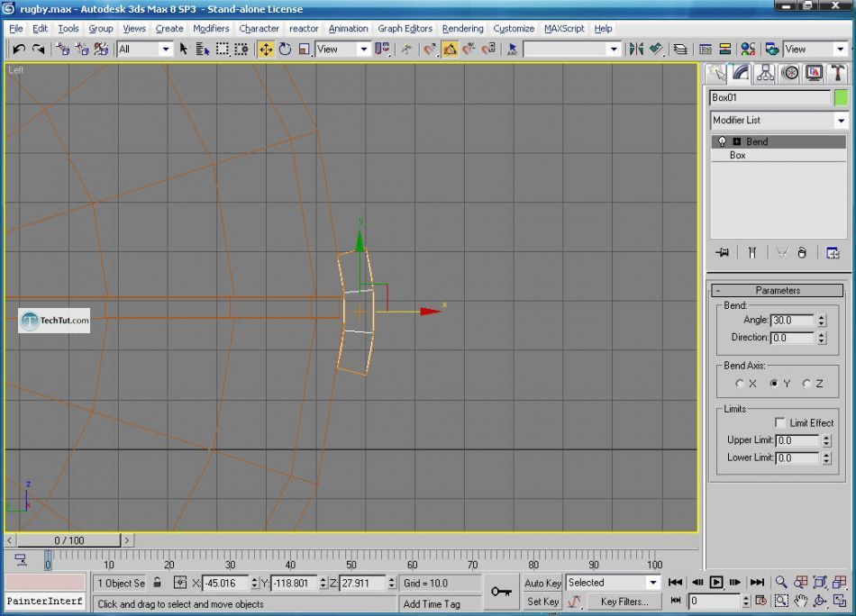Screen dimensions: 856x616
Task: Open the Select by Name list icon
Action: [203, 50]
